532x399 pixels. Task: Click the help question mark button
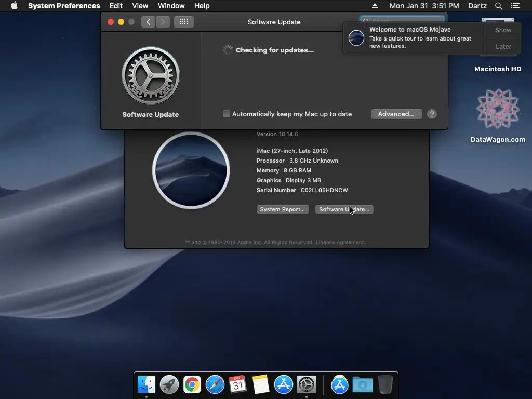[x=432, y=114]
